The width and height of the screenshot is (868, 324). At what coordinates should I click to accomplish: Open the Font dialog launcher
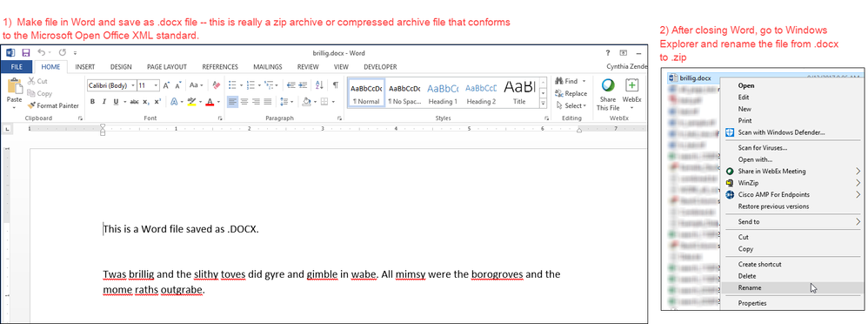click(220, 118)
